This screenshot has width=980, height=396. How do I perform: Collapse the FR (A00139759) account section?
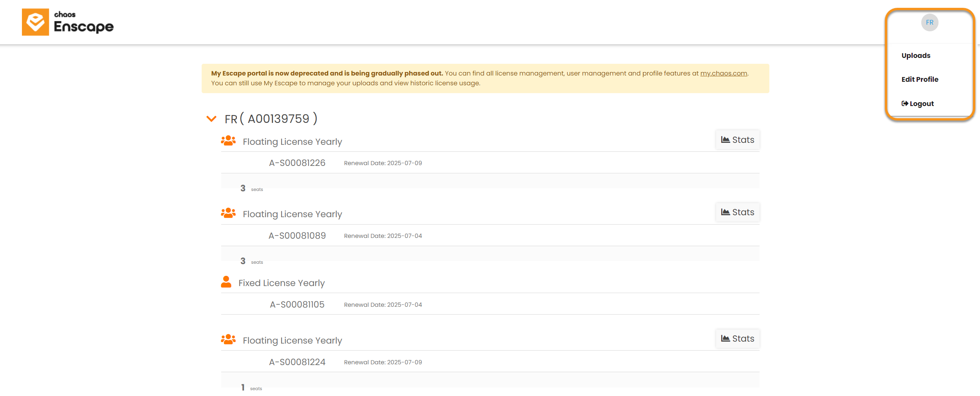click(x=211, y=119)
